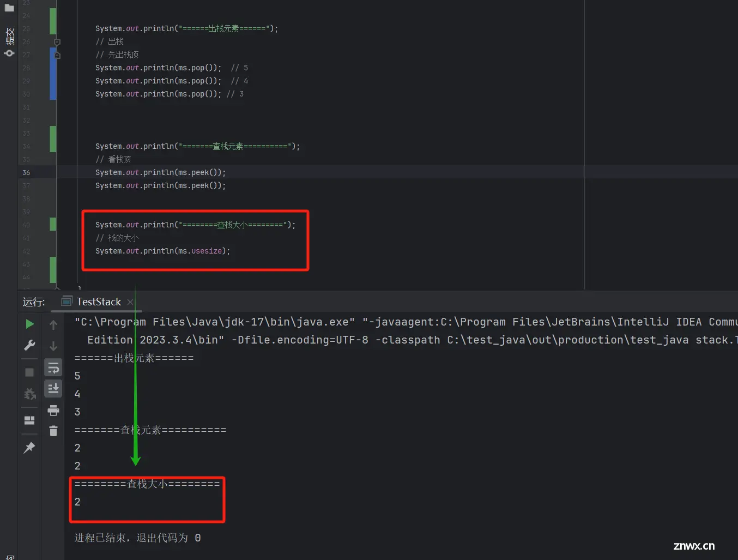Click console output ======出栈元素======
738x560 pixels.
click(134, 358)
